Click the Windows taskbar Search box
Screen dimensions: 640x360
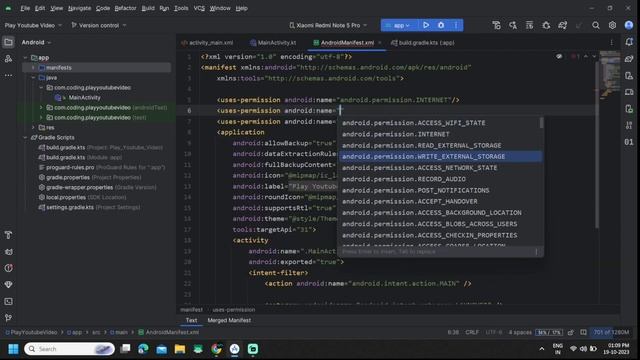(x=69, y=349)
